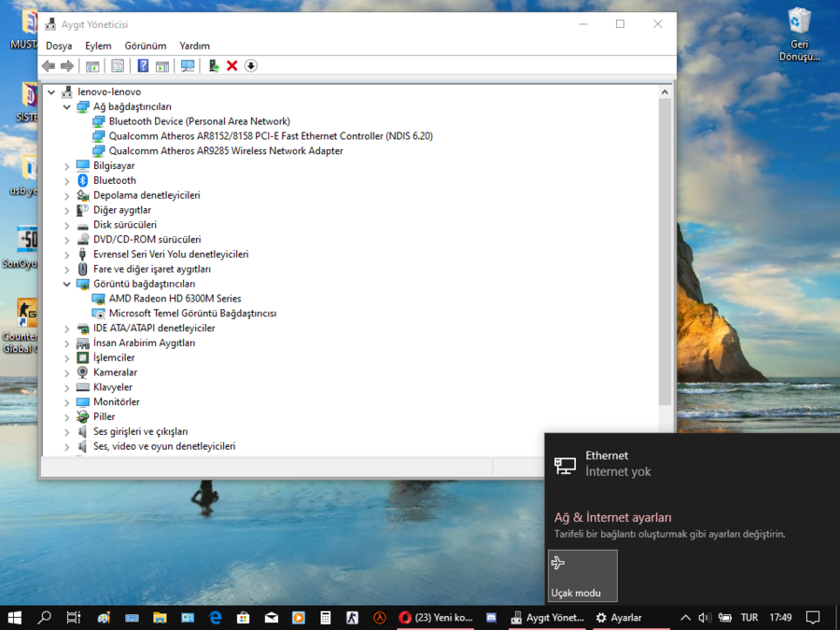Open Microsoft Store taskbar icon
The image size is (840, 630).
244,618
